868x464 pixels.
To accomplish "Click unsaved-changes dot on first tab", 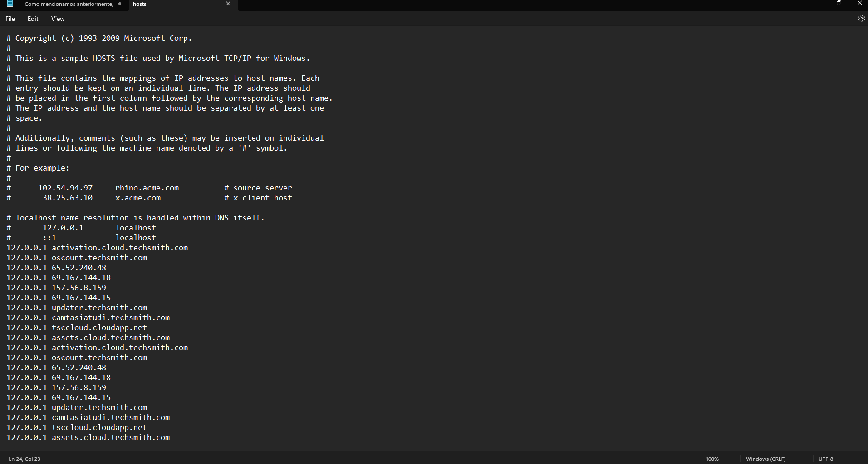I will 120,4.
